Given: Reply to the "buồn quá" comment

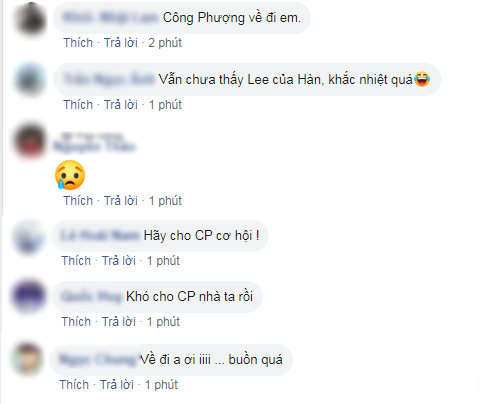Looking at the screenshot, I should 117,385.
